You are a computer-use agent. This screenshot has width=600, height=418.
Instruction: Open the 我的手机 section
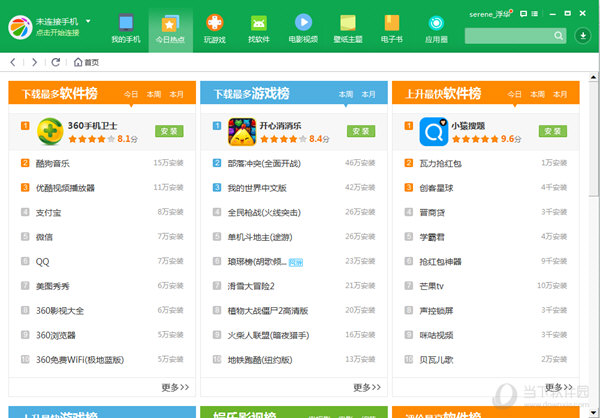coord(126,29)
